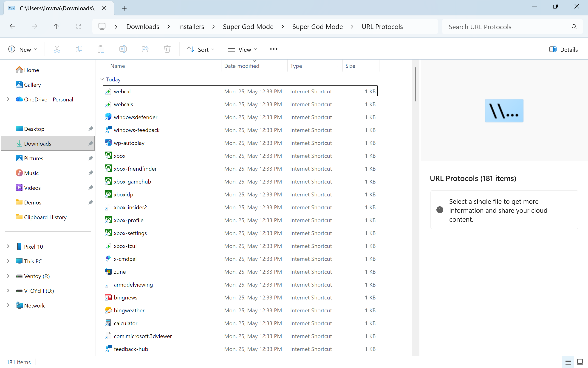Select the xbox-friendfinder shortcut
Image resolution: width=588 pixels, height=368 pixels.
[240, 169]
